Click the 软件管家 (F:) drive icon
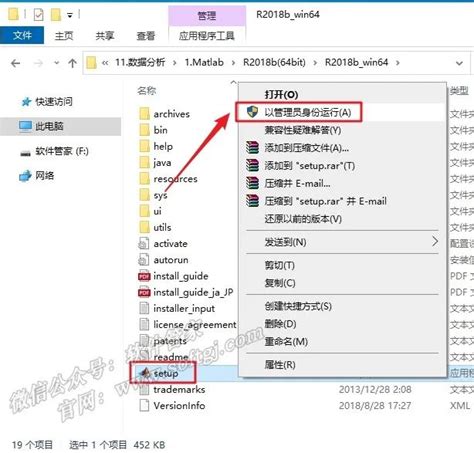Screen dimensions: 474x453 click(25, 153)
